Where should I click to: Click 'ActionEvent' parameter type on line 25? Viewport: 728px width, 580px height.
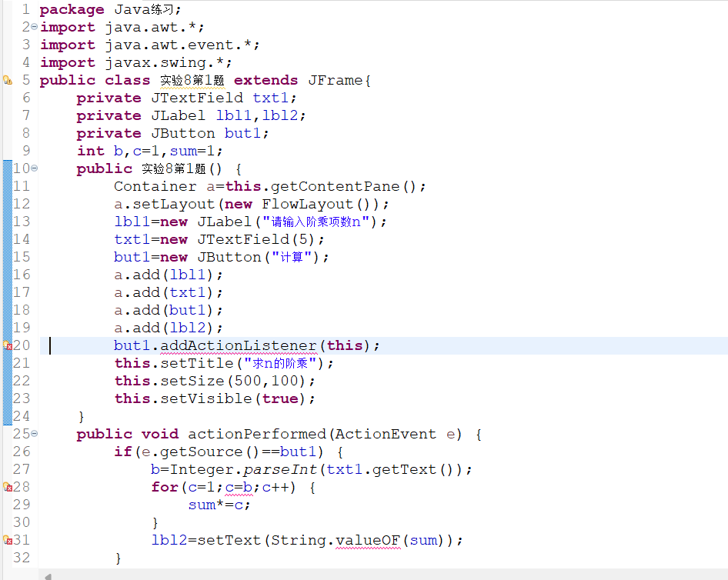tap(386, 434)
